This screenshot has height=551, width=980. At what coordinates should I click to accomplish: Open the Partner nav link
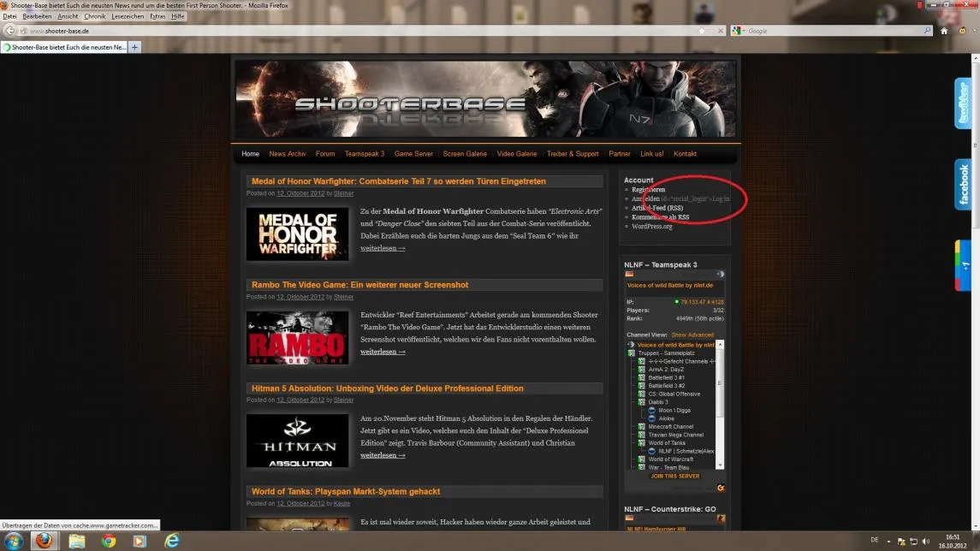[620, 154]
